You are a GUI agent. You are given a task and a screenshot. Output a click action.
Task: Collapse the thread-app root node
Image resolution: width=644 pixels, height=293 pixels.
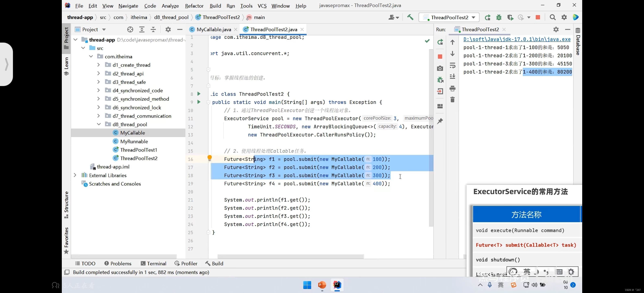coord(75,39)
